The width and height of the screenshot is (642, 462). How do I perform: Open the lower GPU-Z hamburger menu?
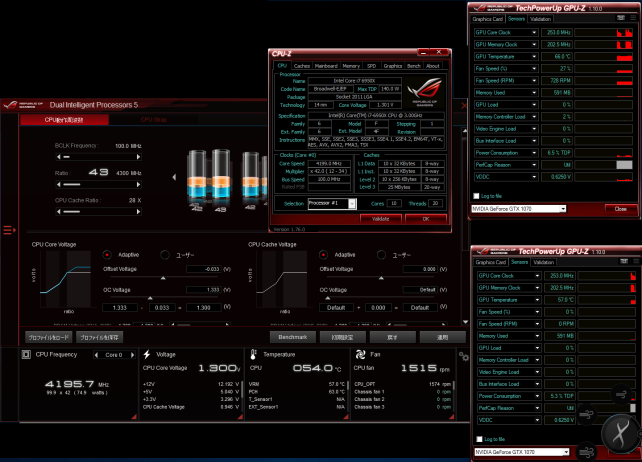pos(637,261)
